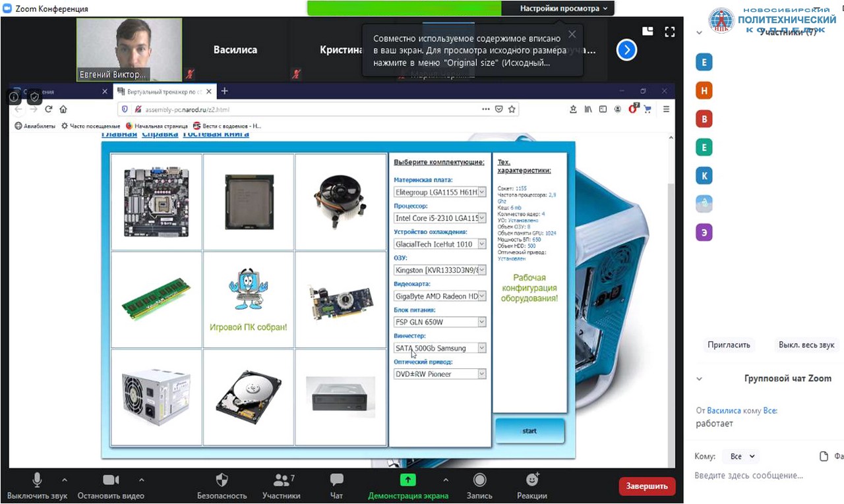Open Оптический привод DVD±RW dropdown
Image resolution: width=844 pixels, height=504 pixels.
(440, 374)
